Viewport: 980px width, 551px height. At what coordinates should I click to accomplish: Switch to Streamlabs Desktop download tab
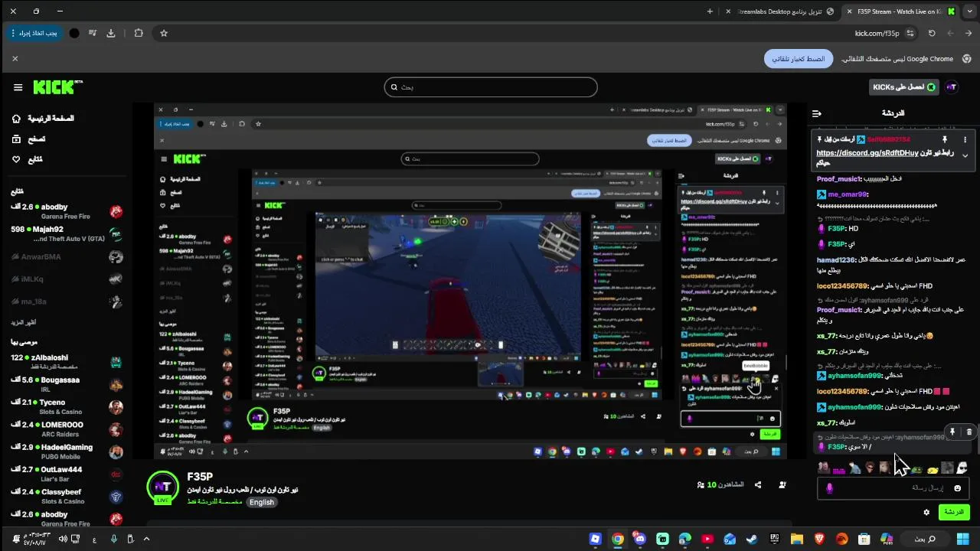tap(778, 11)
